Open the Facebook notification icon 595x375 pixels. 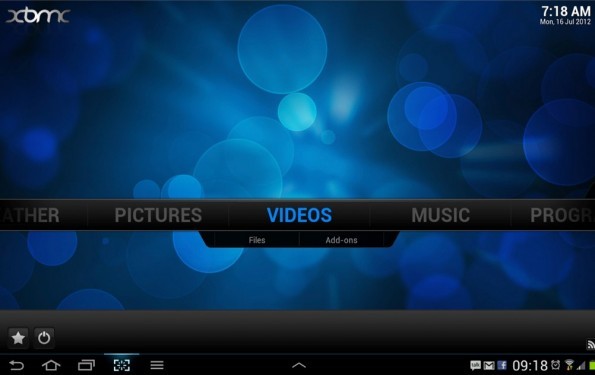[x=502, y=365]
